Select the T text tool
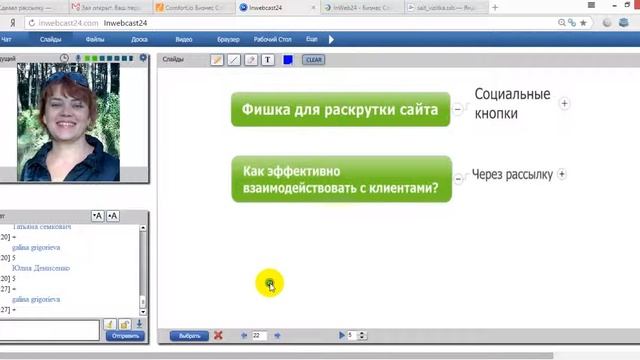This screenshot has width=640, height=360. tap(268, 60)
